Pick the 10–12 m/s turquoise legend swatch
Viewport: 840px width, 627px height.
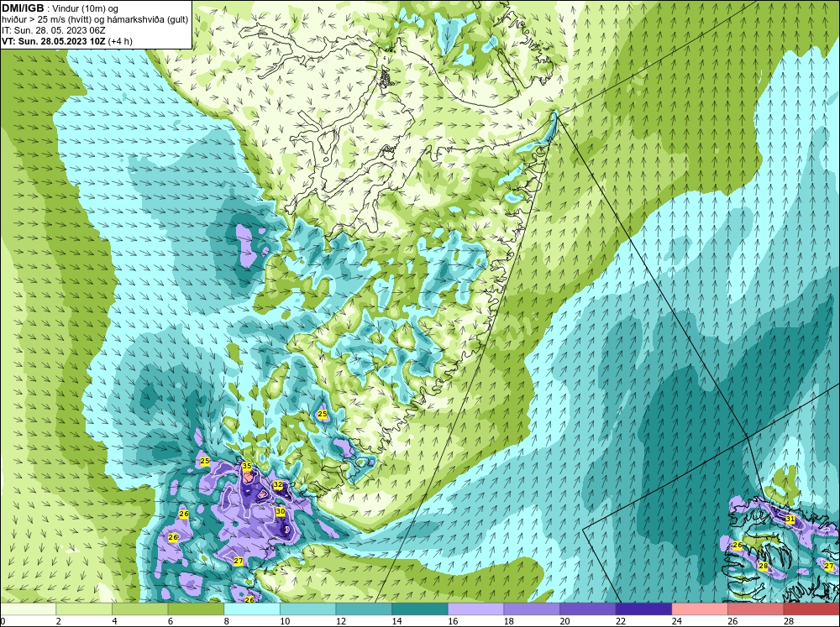click(307, 609)
